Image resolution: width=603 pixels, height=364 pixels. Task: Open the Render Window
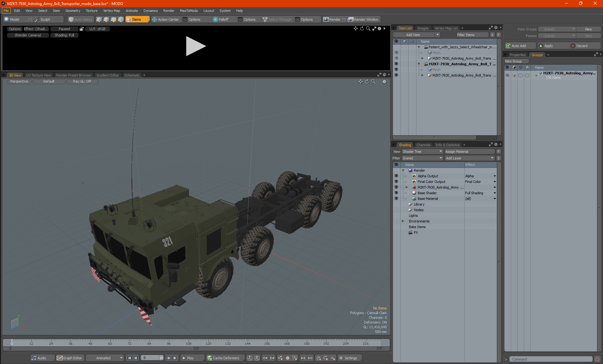364,19
